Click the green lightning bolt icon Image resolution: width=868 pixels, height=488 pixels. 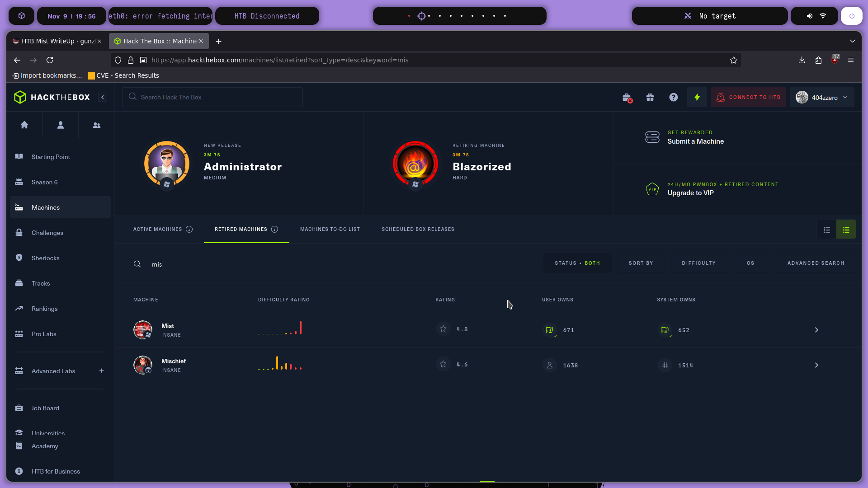pos(697,97)
